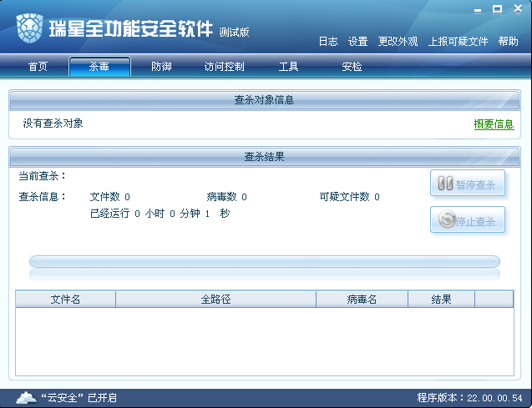
Task: Click the 测试版 beta label
Action: pos(234,33)
